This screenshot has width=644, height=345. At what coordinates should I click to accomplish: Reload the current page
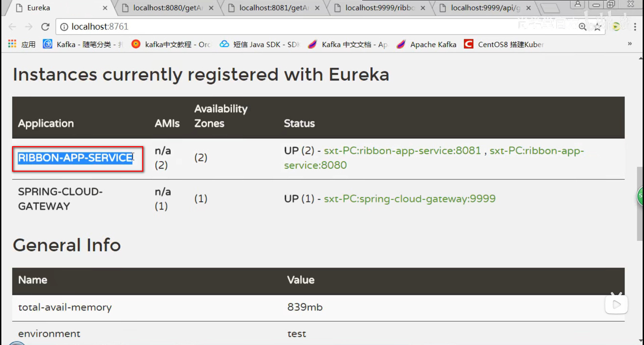[45, 27]
